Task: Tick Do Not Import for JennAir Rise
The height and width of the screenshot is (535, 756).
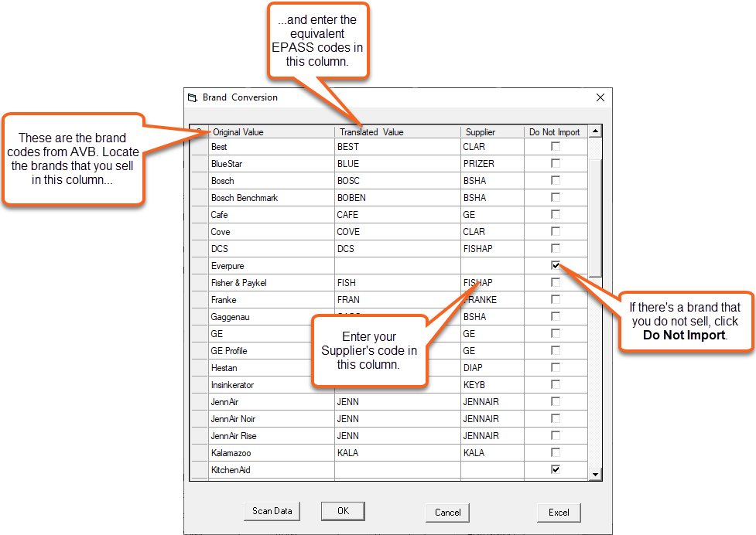Action: coord(556,435)
